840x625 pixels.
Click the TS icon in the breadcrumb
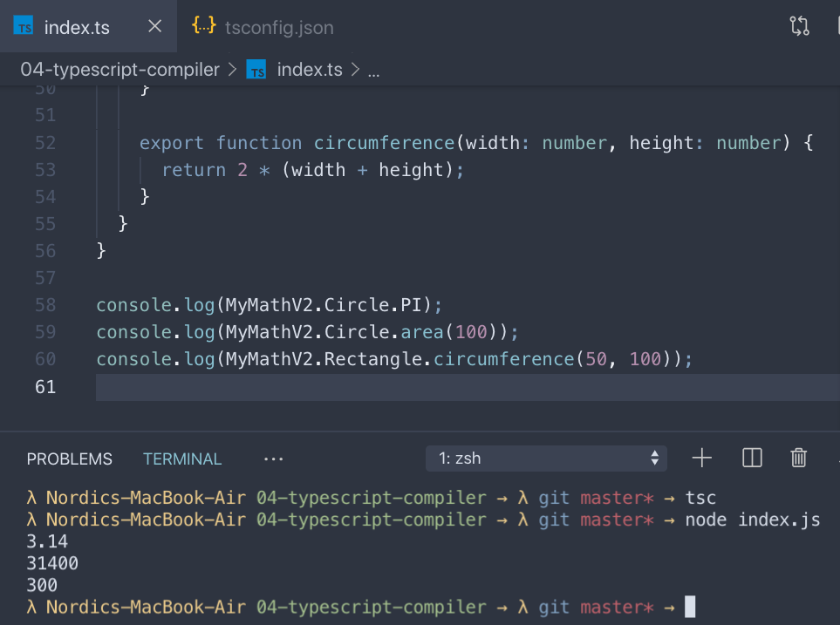coord(256,70)
